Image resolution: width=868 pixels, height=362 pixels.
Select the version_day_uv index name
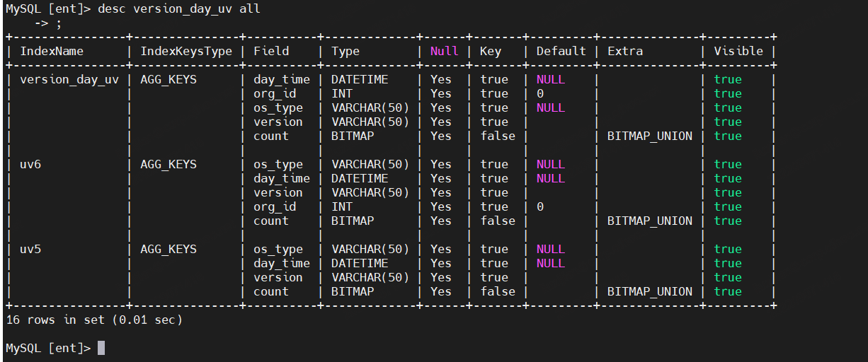69,79
